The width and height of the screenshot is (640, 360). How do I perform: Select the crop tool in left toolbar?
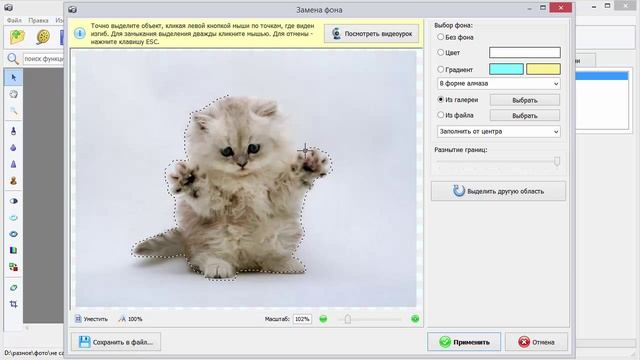click(13, 304)
